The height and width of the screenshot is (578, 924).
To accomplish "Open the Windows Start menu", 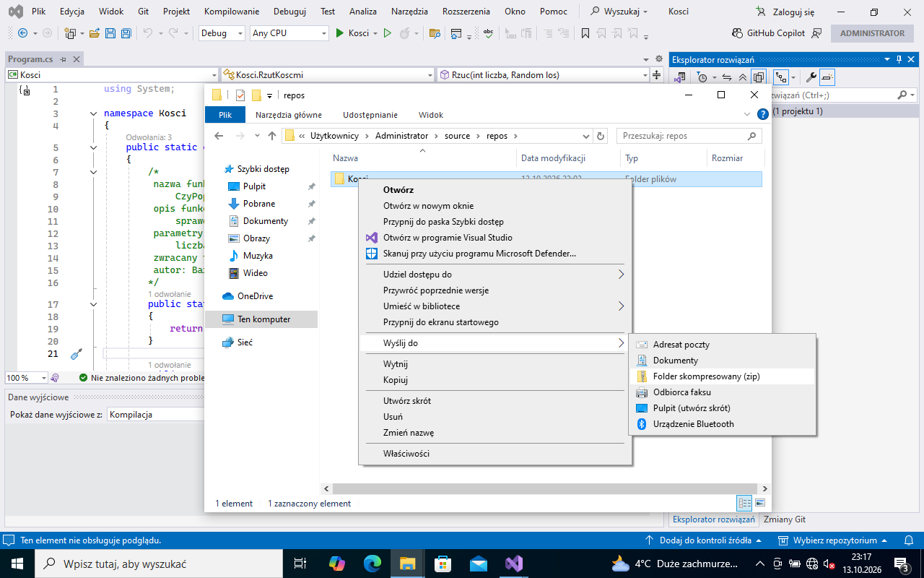I will point(16,564).
